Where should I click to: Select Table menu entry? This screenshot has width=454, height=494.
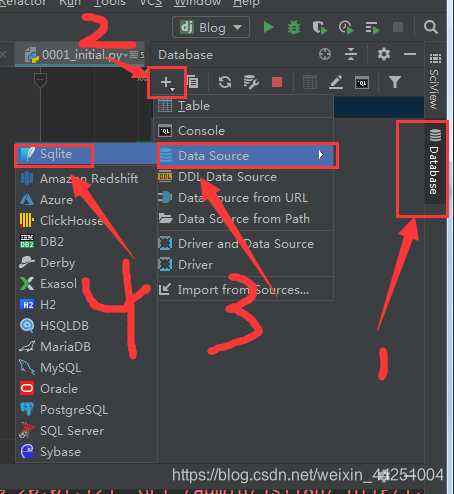click(243, 106)
